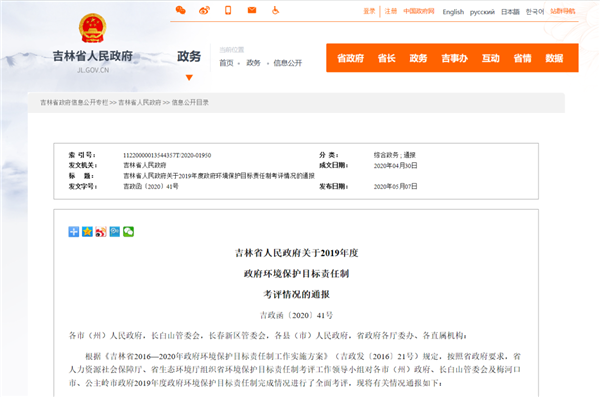Viewport: 600px width, 397px height.
Task: Click 信息公开 in location breadcrumb
Action: 288,63
